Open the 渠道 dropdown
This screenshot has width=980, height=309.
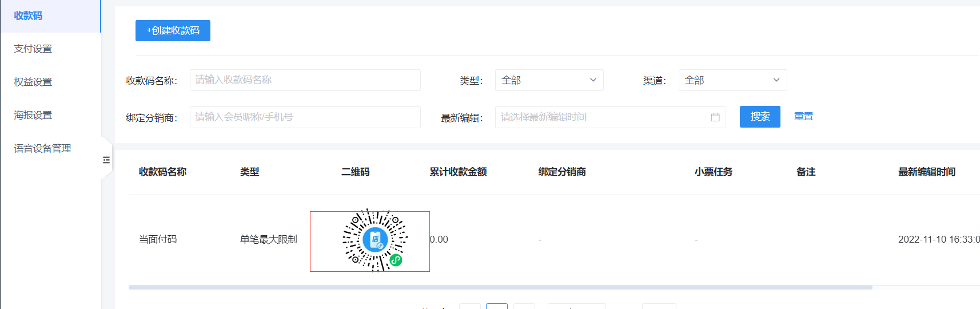point(732,80)
